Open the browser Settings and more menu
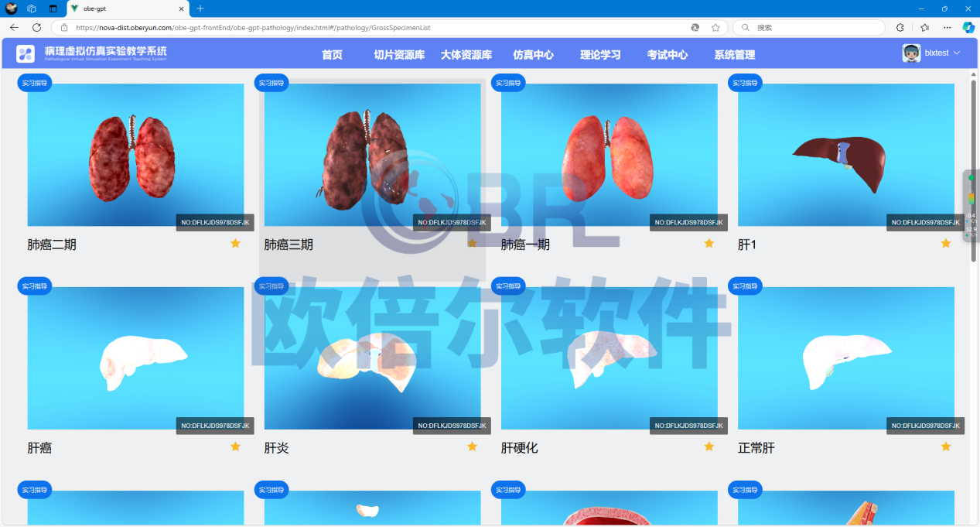The height and width of the screenshot is (527, 980). pos(948,27)
